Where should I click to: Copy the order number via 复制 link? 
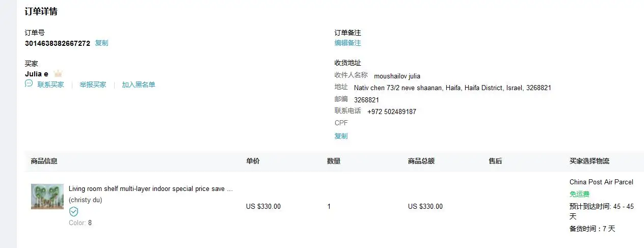click(101, 43)
